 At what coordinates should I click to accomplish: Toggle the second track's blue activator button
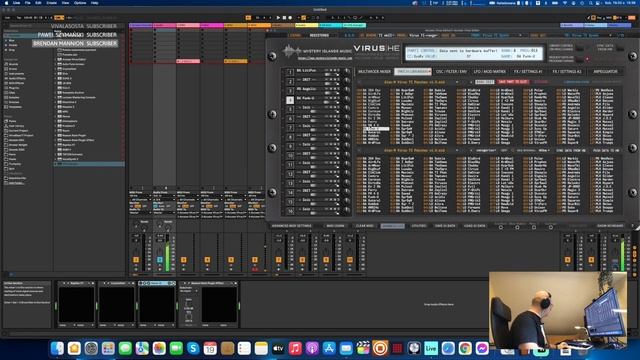tap(160, 260)
